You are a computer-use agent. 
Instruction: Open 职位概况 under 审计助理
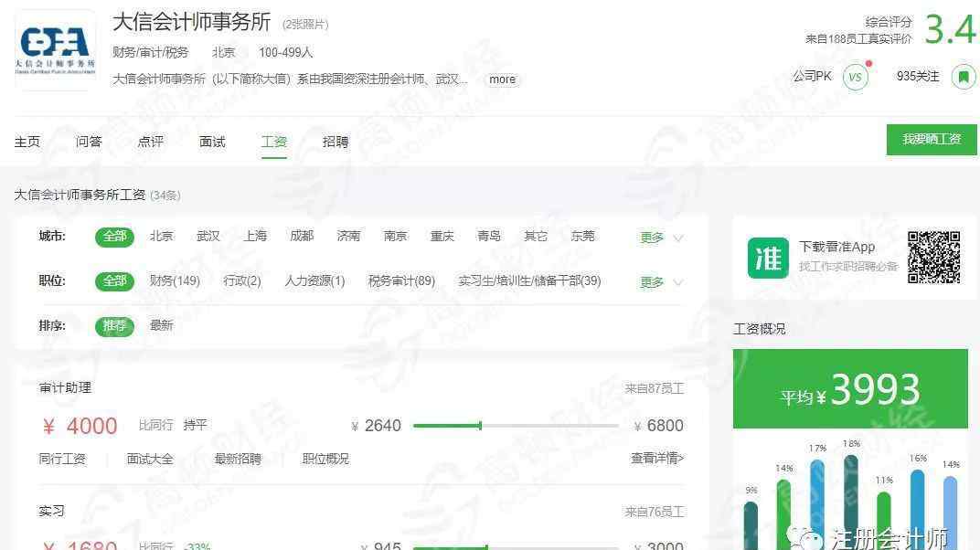[x=325, y=459]
